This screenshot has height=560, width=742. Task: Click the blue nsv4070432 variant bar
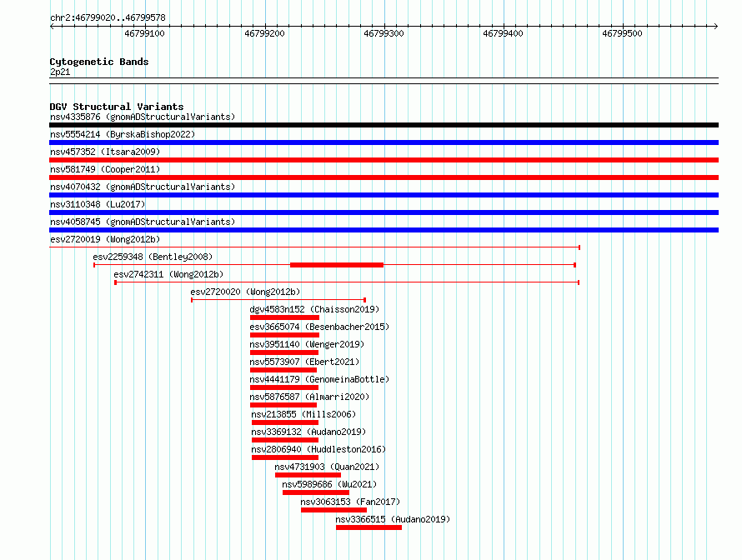pos(384,195)
